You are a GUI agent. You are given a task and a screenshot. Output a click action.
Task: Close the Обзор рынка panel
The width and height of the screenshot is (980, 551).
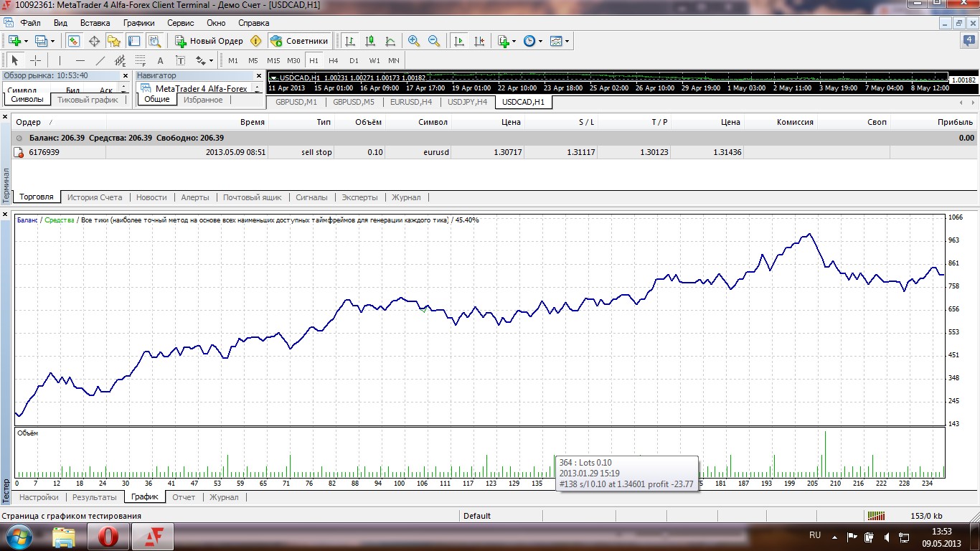pos(126,75)
